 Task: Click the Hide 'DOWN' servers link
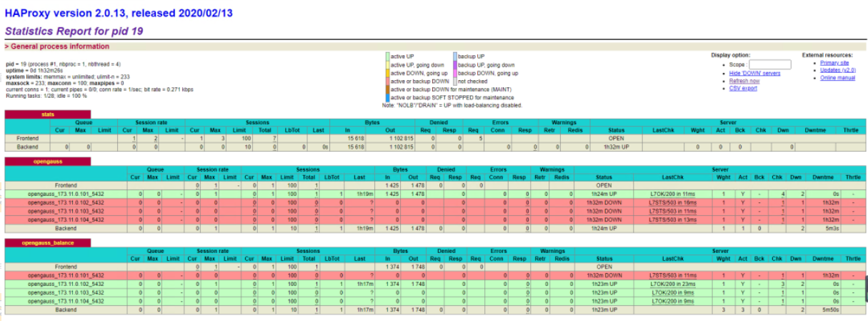pyautogui.click(x=754, y=73)
